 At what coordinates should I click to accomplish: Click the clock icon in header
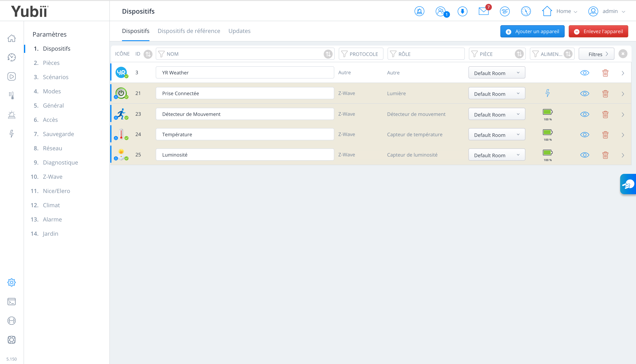tap(526, 11)
